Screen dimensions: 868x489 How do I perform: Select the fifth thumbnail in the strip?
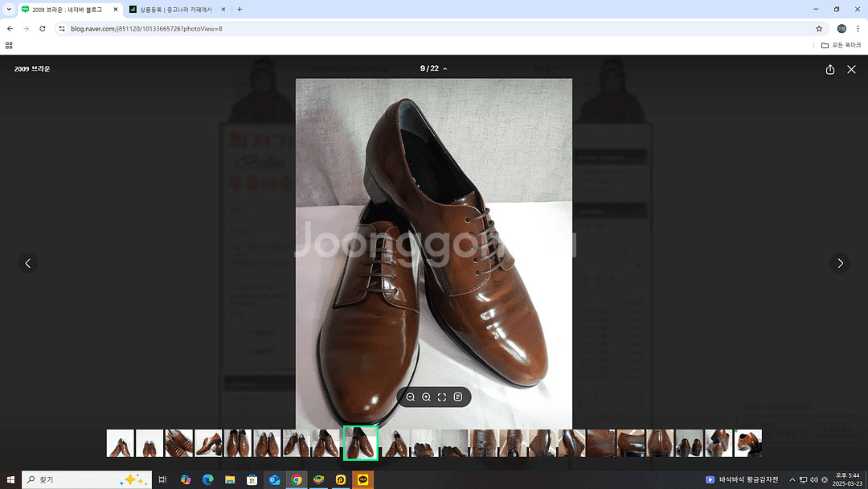[x=237, y=443]
